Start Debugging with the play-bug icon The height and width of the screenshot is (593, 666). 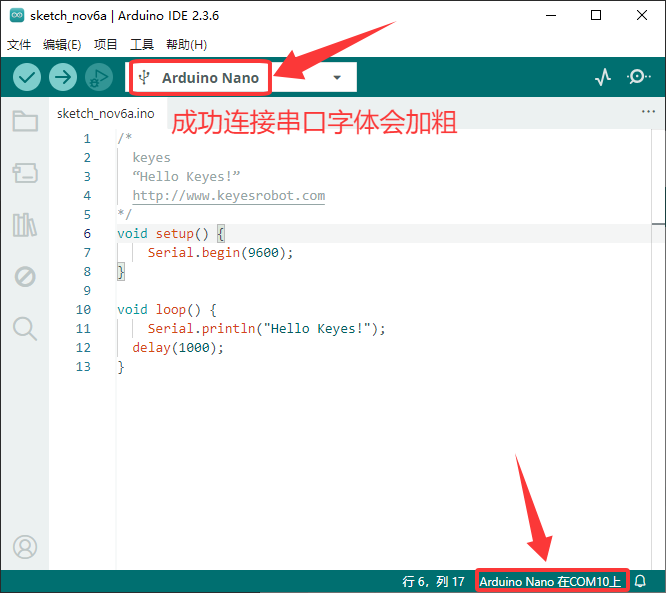99,77
